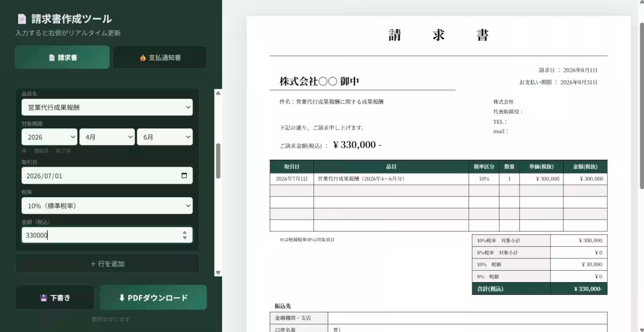Click the floppy disk icon on 下書き button
The image size is (644, 332).
(x=43, y=298)
